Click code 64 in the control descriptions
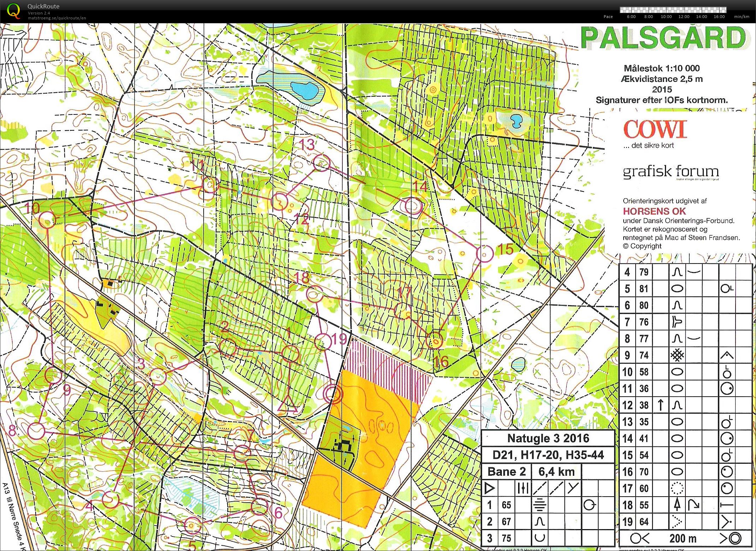 tap(644, 522)
